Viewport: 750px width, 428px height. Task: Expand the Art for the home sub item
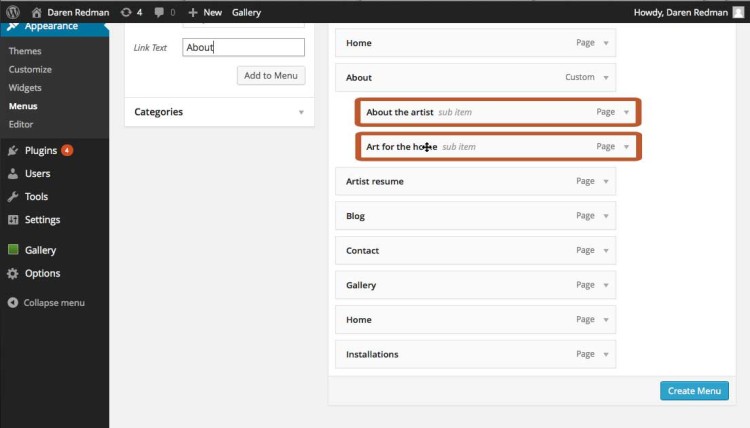626,147
